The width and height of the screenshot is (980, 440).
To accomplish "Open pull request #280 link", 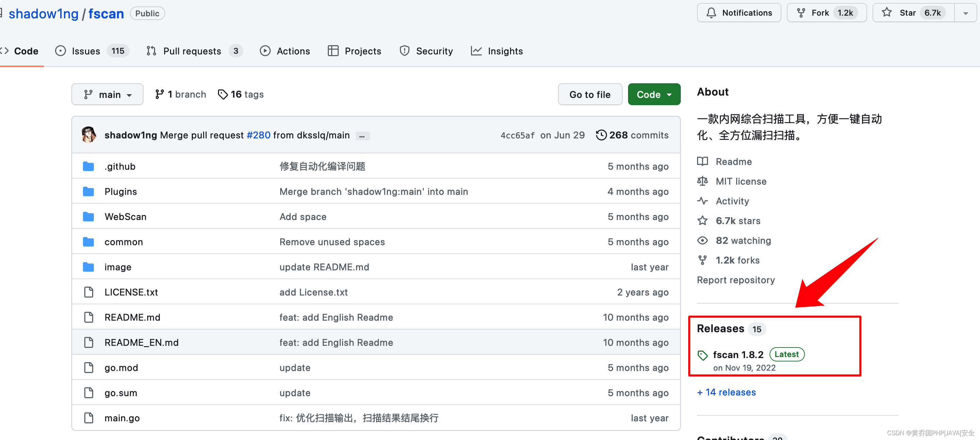I will (258, 135).
